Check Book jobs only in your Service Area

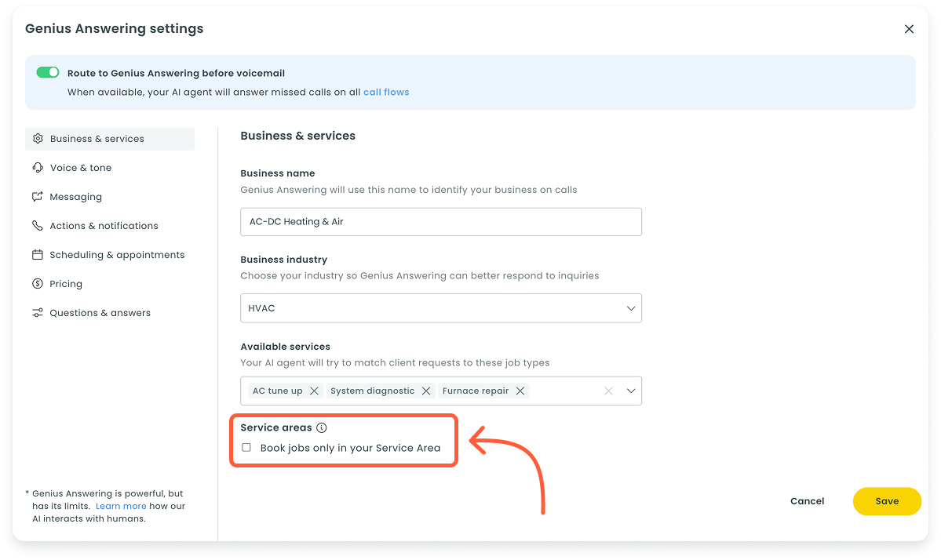246,448
